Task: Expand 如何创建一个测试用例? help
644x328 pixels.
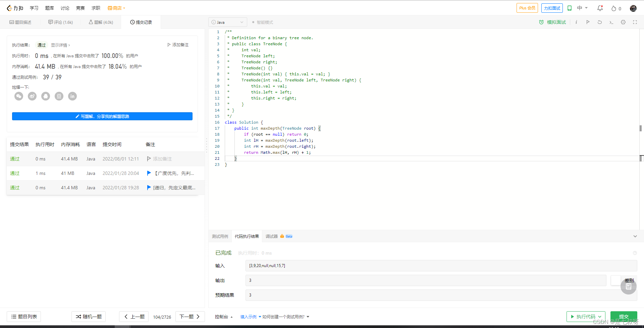Action: pos(286,317)
